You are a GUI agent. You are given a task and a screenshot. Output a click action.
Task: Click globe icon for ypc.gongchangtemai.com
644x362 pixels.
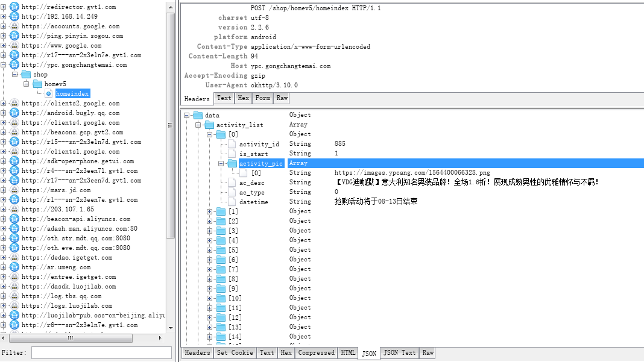click(x=14, y=64)
